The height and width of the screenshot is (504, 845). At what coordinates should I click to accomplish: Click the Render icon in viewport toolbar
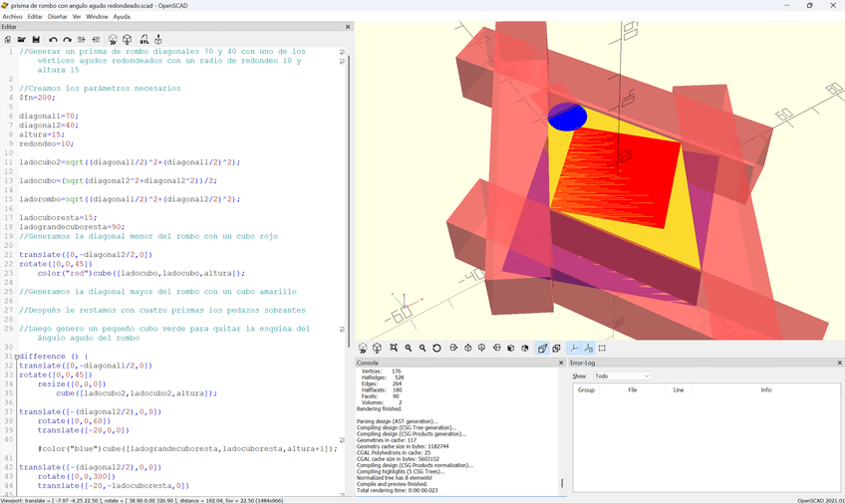378,349
